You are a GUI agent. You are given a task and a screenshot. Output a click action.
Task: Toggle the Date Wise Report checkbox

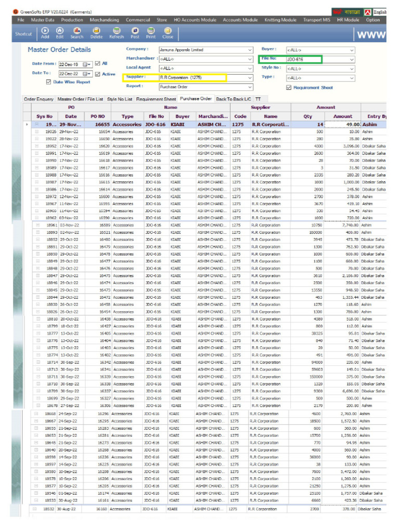tap(48, 82)
